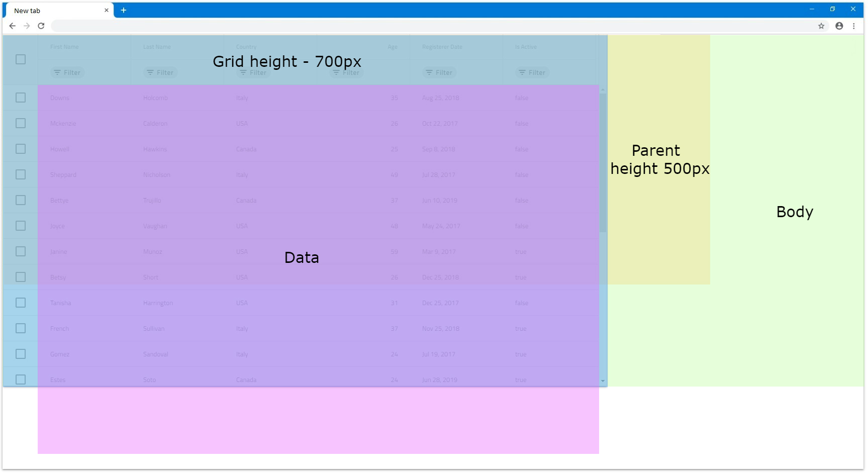Open the First Name column filter
The image size is (868, 473).
click(x=67, y=72)
